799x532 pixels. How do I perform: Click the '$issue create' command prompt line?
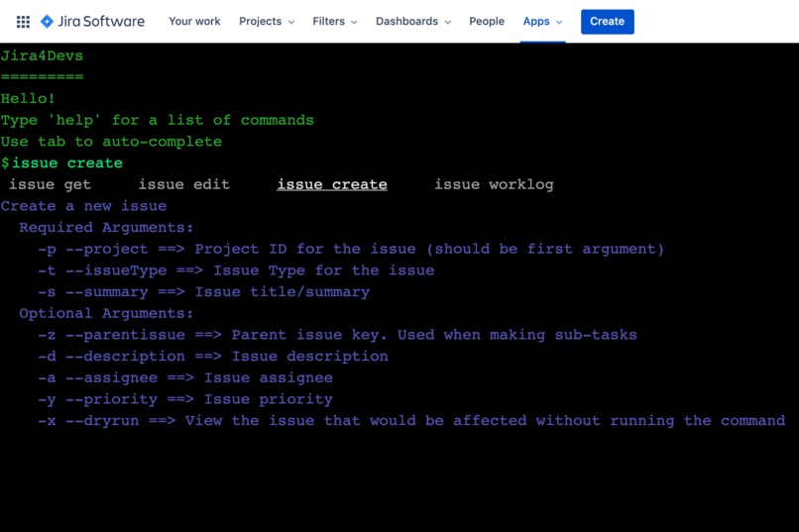61,162
